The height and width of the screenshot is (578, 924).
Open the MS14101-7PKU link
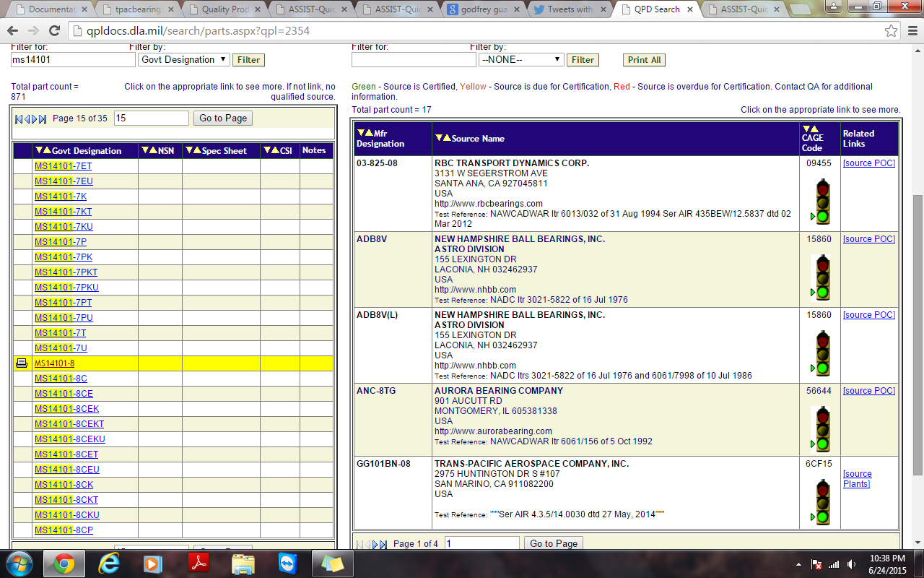point(66,288)
